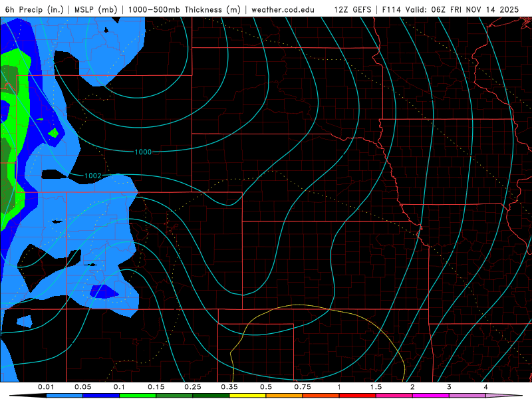Click the legend value 3

pos(450,387)
